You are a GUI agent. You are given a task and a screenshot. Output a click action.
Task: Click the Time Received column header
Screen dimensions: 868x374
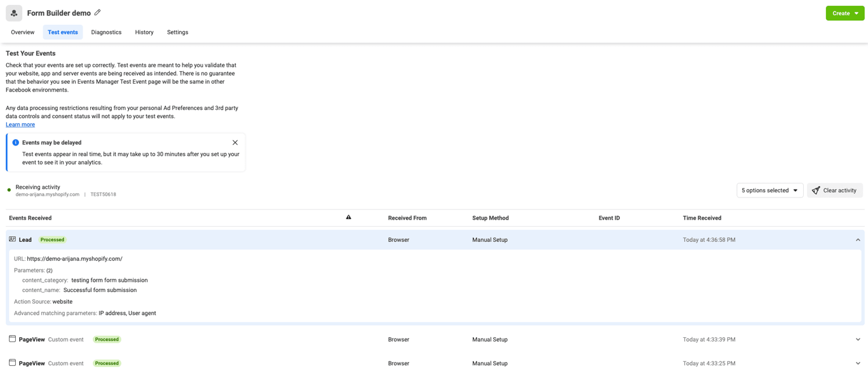pyautogui.click(x=702, y=218)
